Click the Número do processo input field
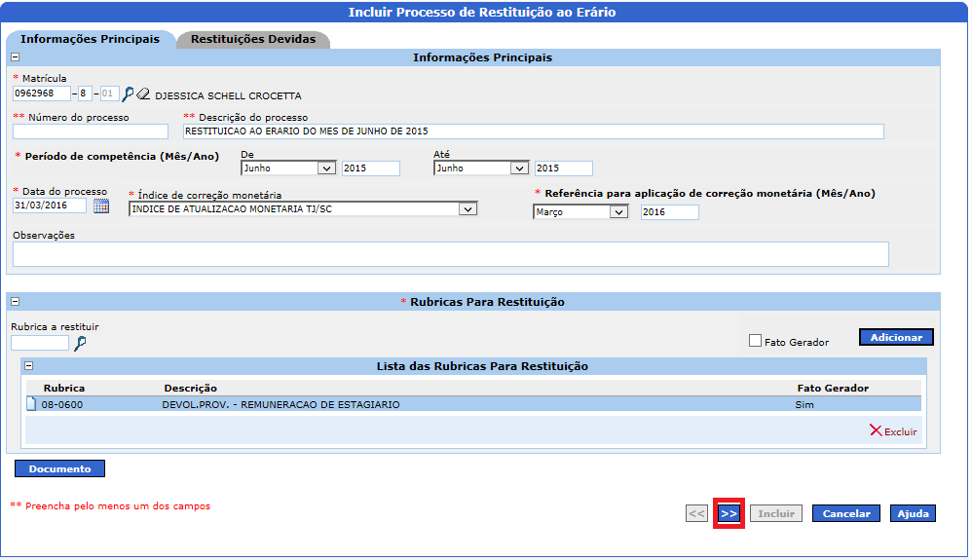The height and width of the screenshot is (560, 972). click(90, 131)
